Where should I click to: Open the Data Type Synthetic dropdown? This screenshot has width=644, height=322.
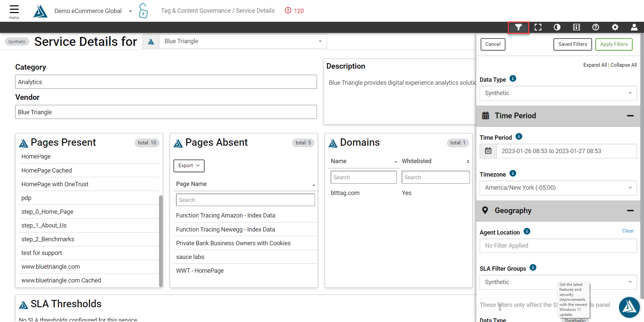pos(558,93)
